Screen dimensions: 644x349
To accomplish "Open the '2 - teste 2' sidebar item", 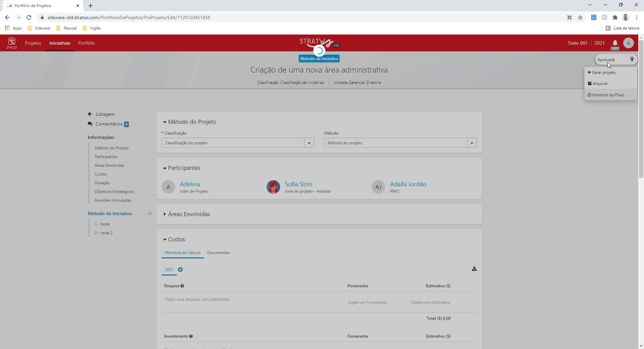I will 104,233.
